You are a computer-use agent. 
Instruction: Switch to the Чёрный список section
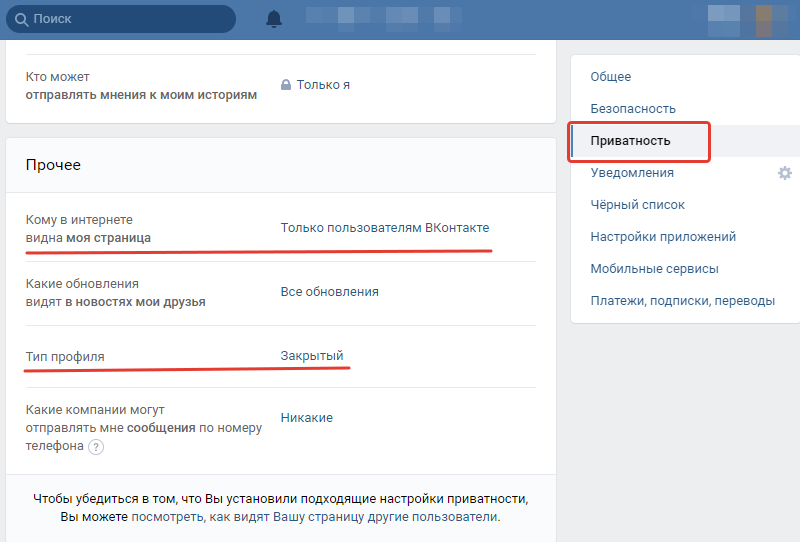637,205
